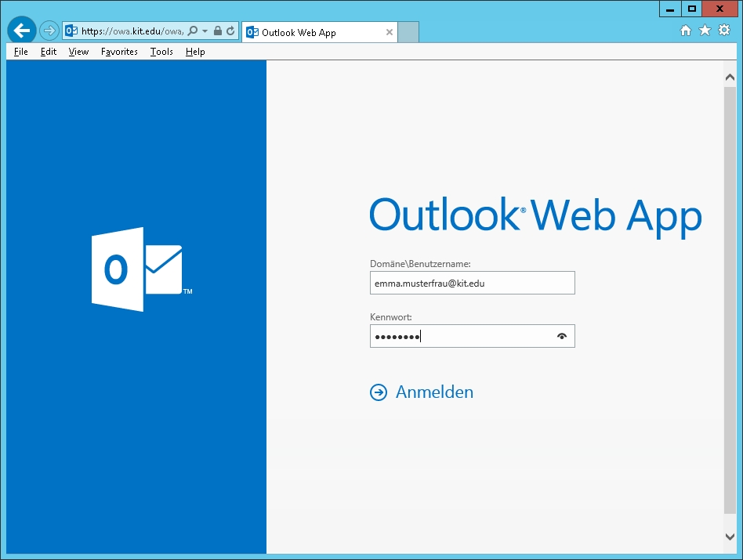Screen dimensions: 743x560
Task: Maximize the browser window
Action: (692, 9)
